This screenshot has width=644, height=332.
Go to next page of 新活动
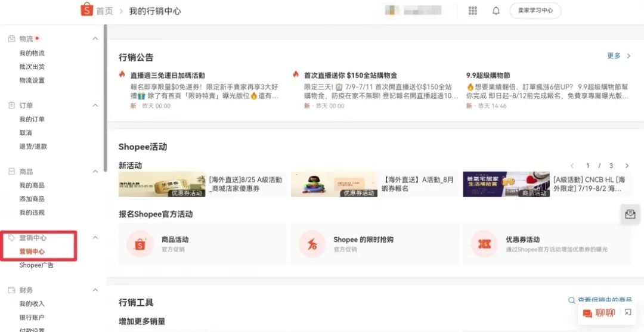coord(627,166)
